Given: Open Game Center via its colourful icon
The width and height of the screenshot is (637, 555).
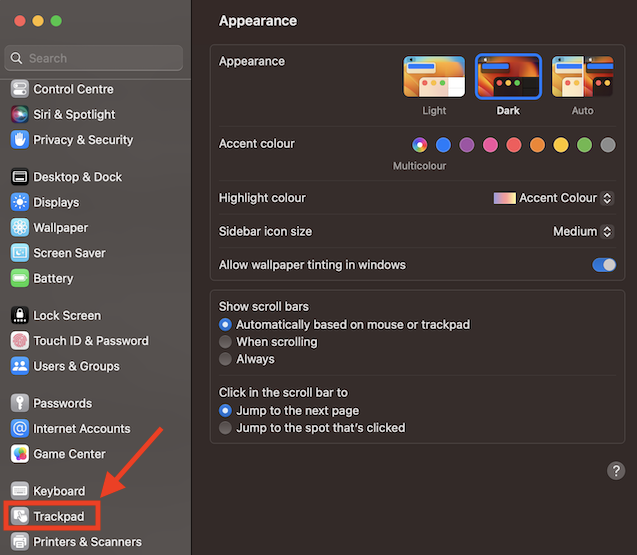Looking at the screenshot, I should tap(20, 454).
